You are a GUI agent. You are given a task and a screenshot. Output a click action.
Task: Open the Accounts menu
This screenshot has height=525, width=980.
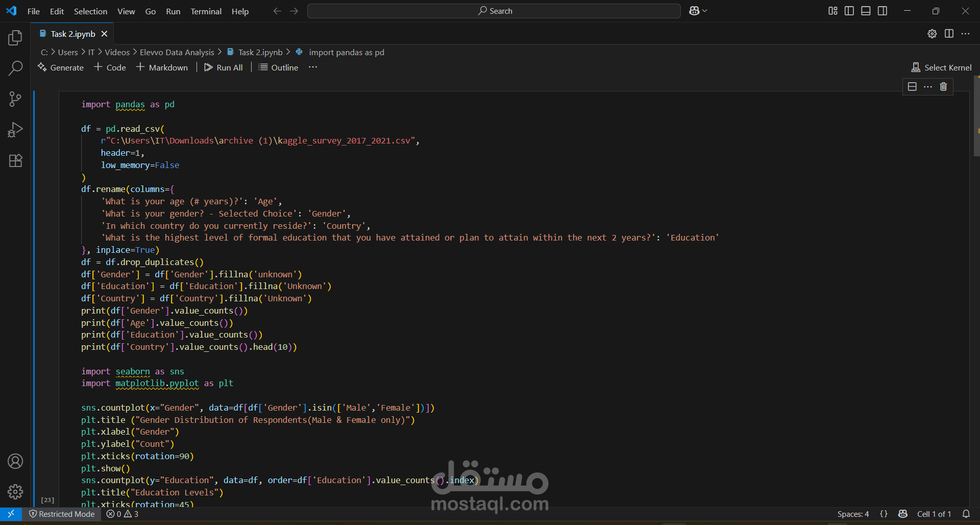pyautogui.click(x=15, y=461)
